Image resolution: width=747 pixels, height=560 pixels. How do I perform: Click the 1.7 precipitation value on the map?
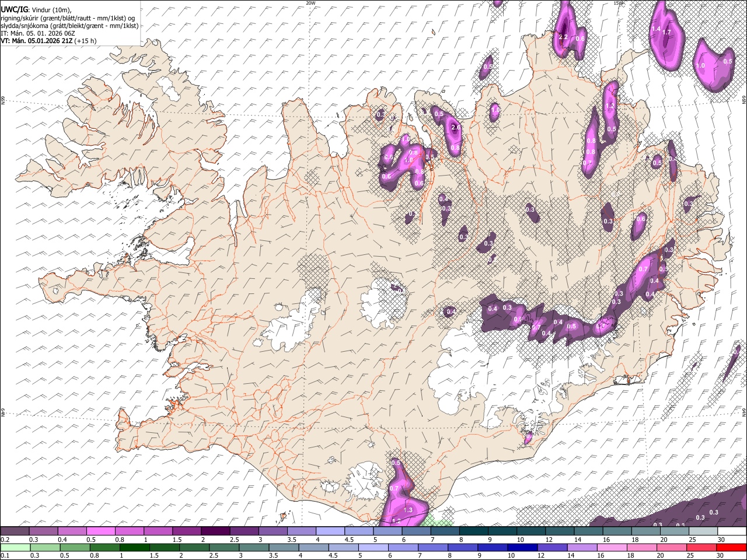click(x=666, y=33)
